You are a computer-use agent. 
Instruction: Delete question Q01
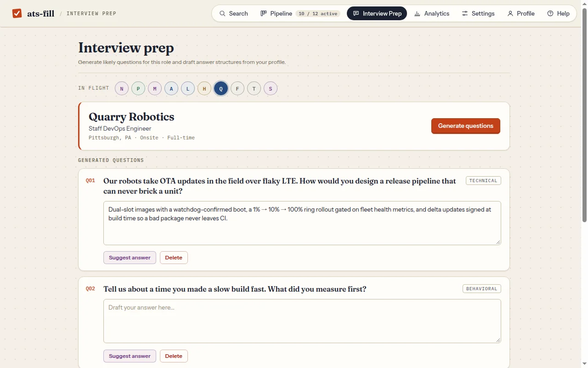tap(174, 258)
